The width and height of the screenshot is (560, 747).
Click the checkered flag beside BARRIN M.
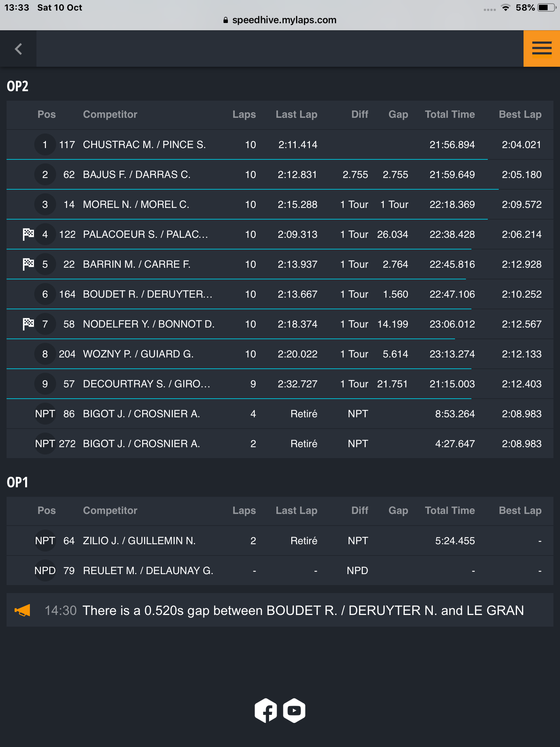[28, 264]
